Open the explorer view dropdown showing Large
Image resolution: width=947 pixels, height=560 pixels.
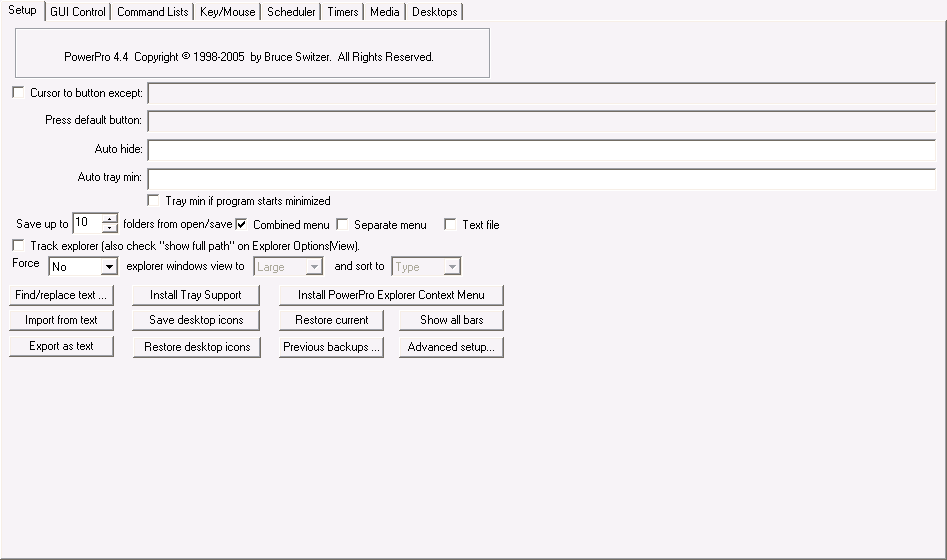tap(314, 267)
